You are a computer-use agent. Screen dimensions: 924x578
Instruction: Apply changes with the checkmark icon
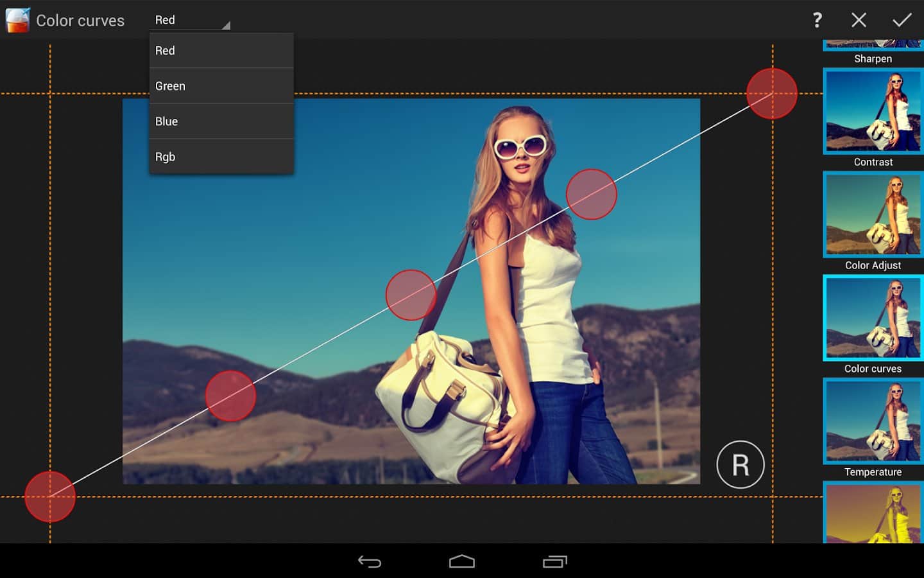coord(902,20)
